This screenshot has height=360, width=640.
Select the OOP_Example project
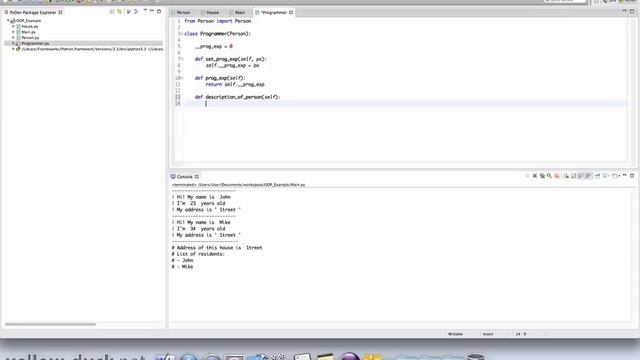click(x=28, y=20)
